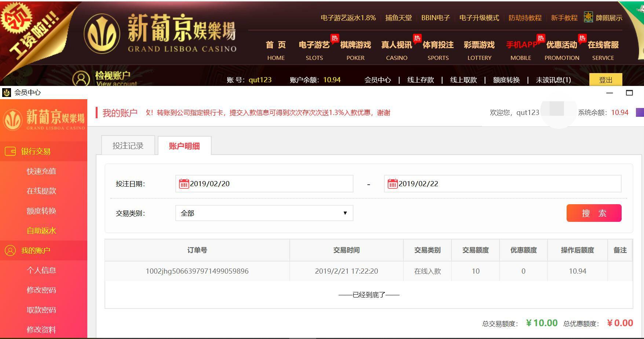Click the ¥10.00 total transaction amount
The width and height of the screenshot is (644, 339).
point(542,323)
